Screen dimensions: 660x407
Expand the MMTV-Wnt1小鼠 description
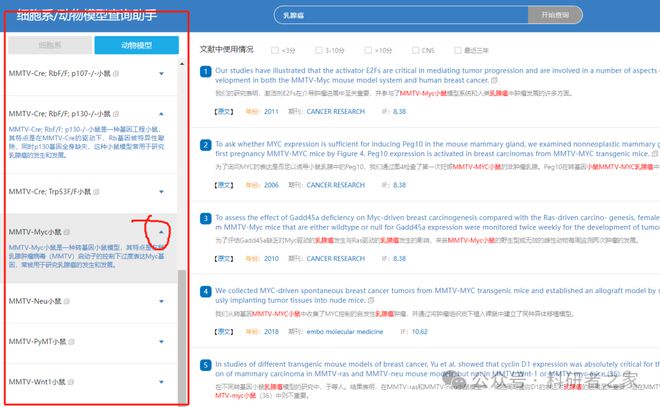161,382
